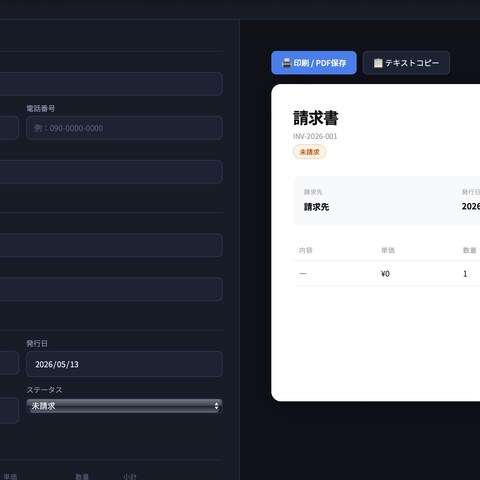Click the 内容 column header

(306, 250)
